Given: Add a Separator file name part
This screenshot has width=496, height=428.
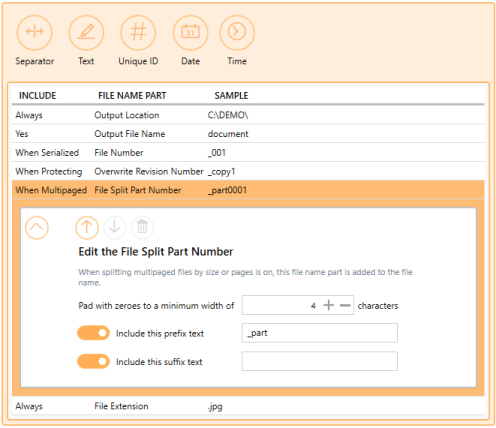Looking at the screenshot, I should click(x=34, y=32).
